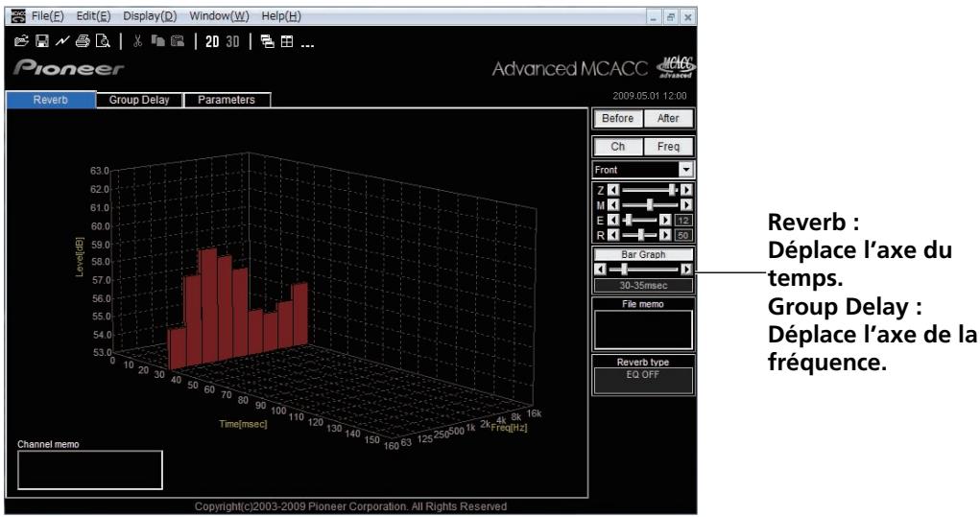This screenshot has width=980, height=517.
Task: Click the copy icon in toolbar
Action: 158,41
